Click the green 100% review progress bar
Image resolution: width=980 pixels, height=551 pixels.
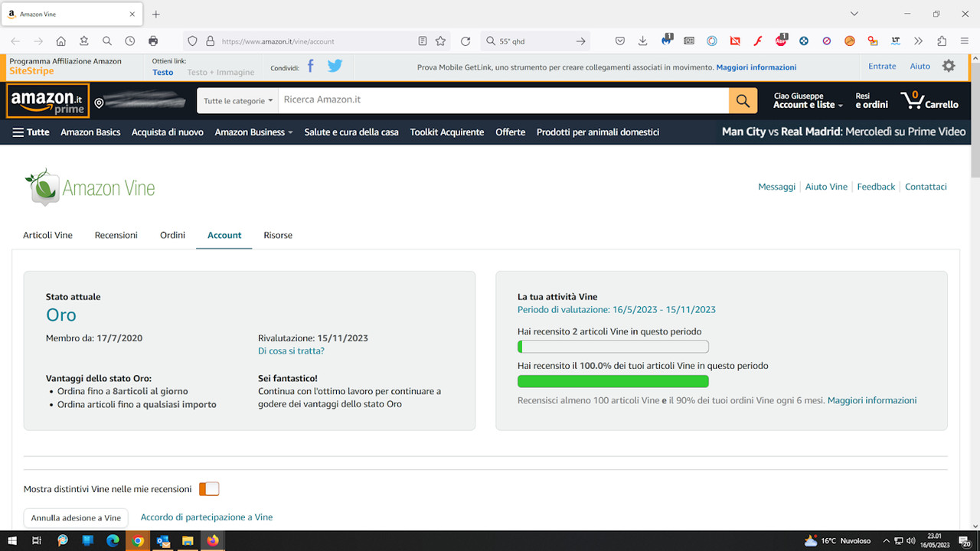612,381
